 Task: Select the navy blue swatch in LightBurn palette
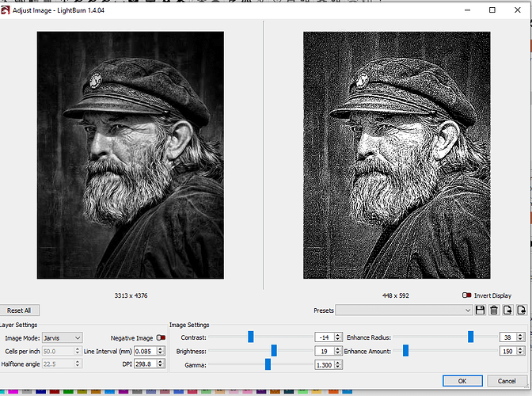point(40,392)
